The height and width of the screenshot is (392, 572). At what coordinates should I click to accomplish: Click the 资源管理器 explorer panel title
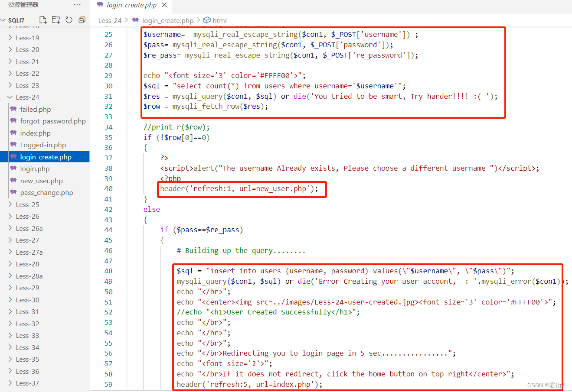click(x=23, y=5)
